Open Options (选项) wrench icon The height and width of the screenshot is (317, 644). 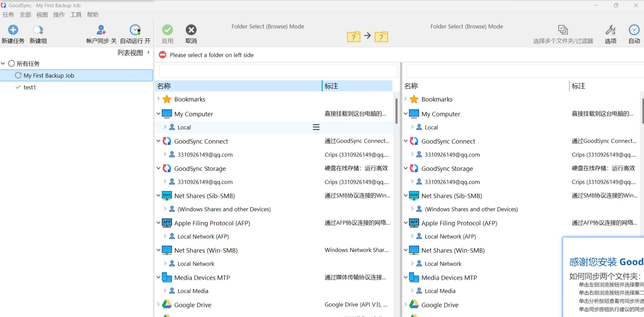pyautogui.click(x=610, y=30)
